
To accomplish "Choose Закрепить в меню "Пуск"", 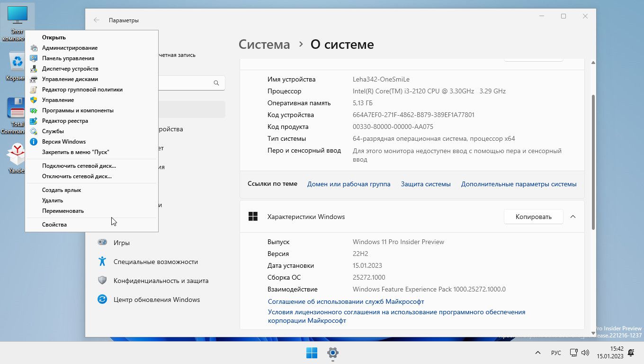I will (x=91, y=152).
